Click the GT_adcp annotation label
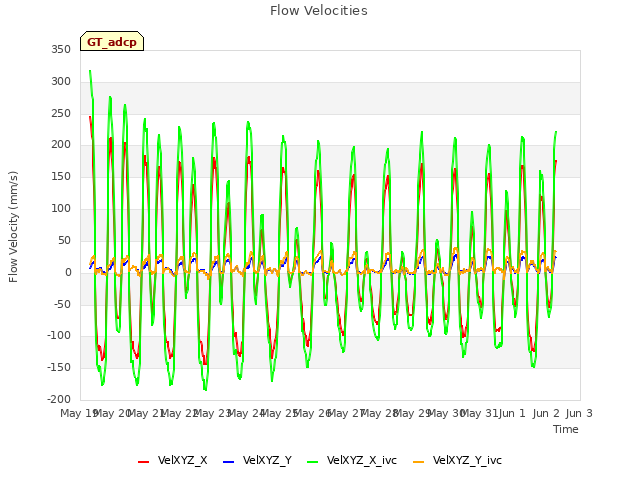Viewport: 640px width, 480px height. 112,41
